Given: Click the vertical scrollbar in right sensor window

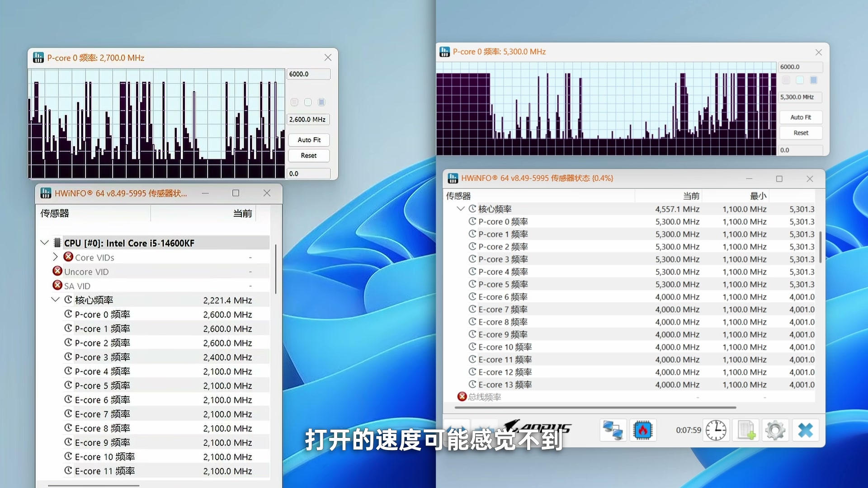Looking at the screenshot, I should coord(820,247).
